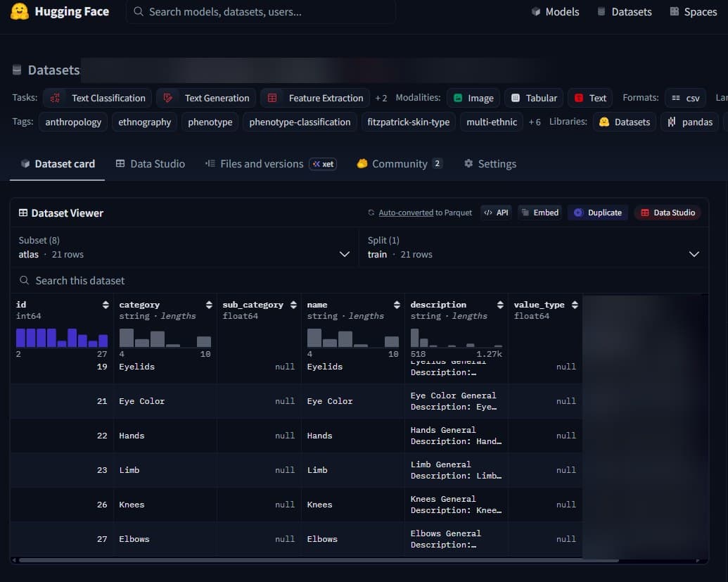Click the anthropology tag
728x582 pixels.
tap(73, 122)
